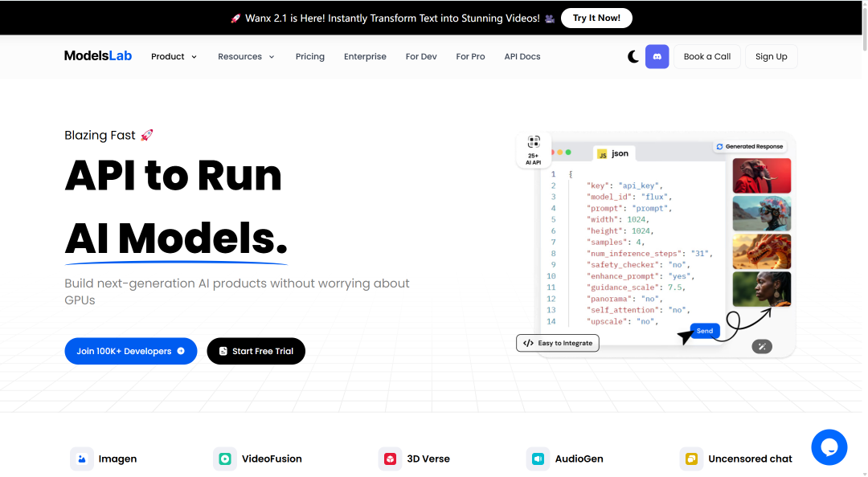Go to the Enterprise page
The width and height of the screenshot is (868, 477).
point(365,56)
